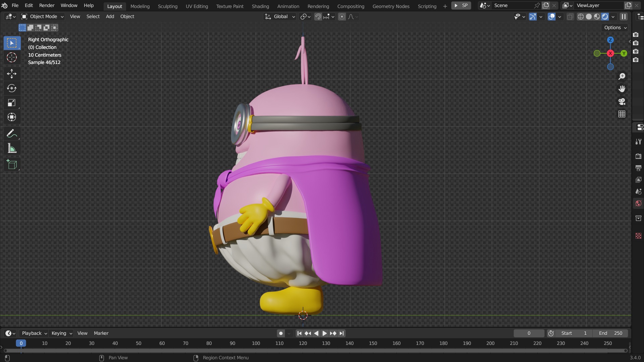Switch to the Modeling workspace tab

click(x=140, y=6)
